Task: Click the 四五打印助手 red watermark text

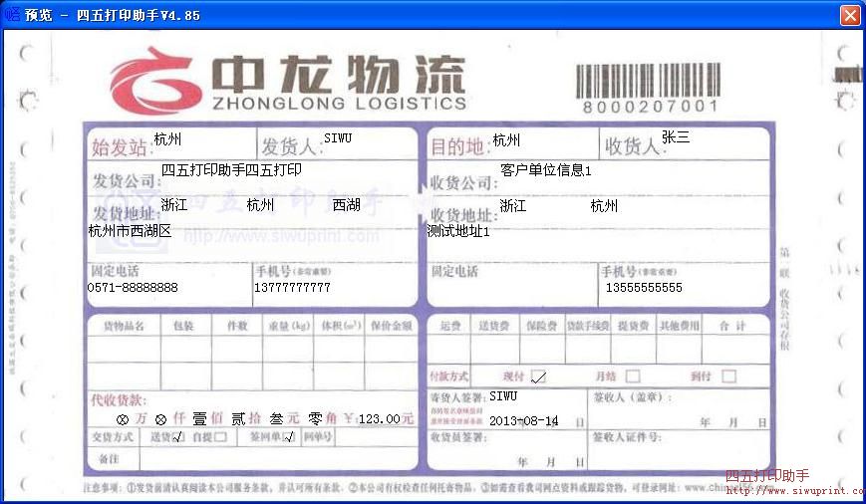Action: coord(766,475)
